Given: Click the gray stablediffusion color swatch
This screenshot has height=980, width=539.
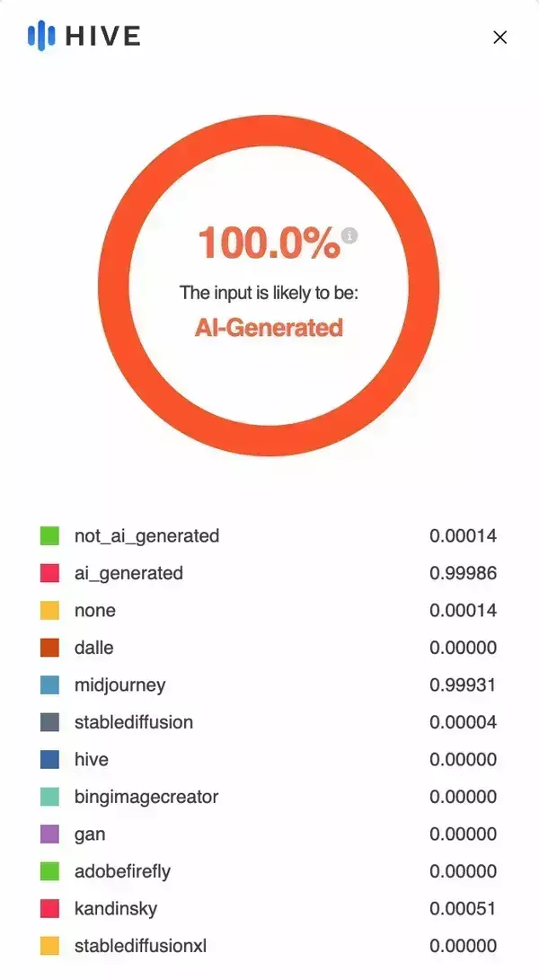Looking at the screenshot, I should (x=49, y=722).
